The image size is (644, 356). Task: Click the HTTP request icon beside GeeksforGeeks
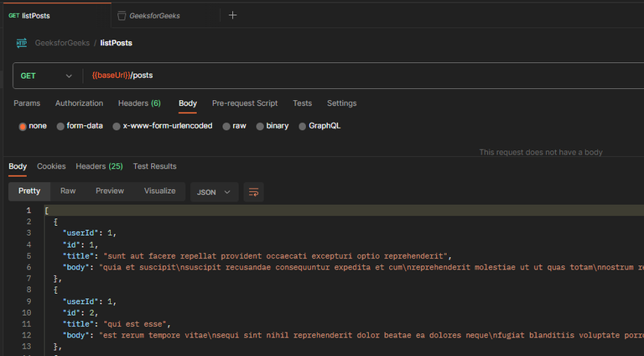(x=22, y=43)
